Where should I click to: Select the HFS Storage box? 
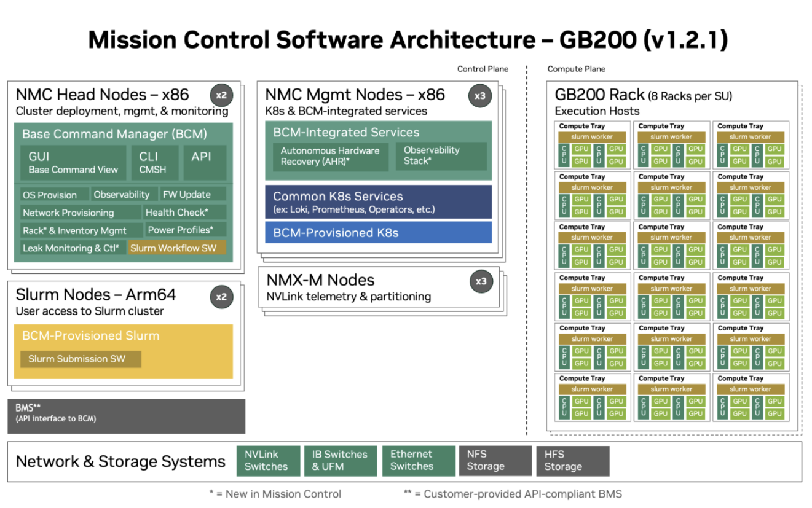pyautogui.click(x=572, y=461)
